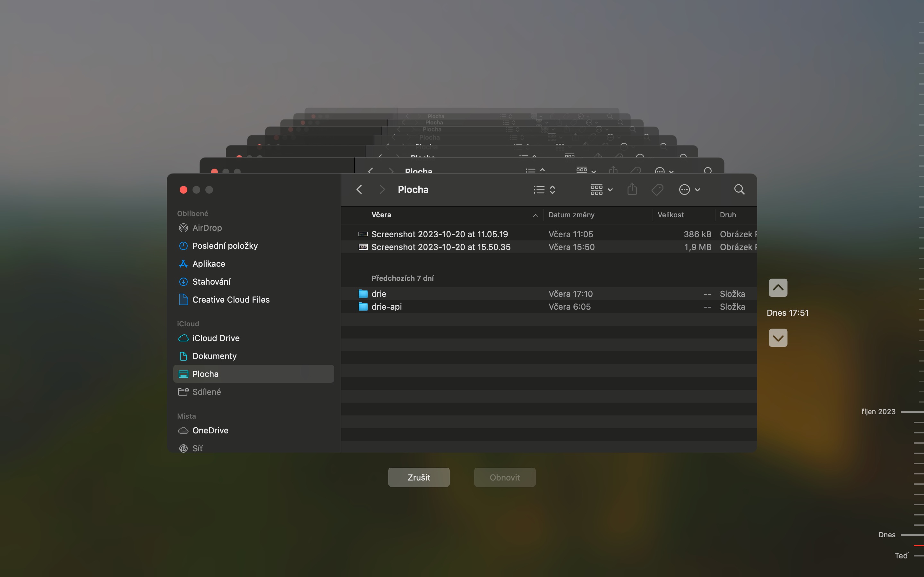Open Stahování from the sidebar
This screenshot has height=577, width=924.
coord(212,281)
